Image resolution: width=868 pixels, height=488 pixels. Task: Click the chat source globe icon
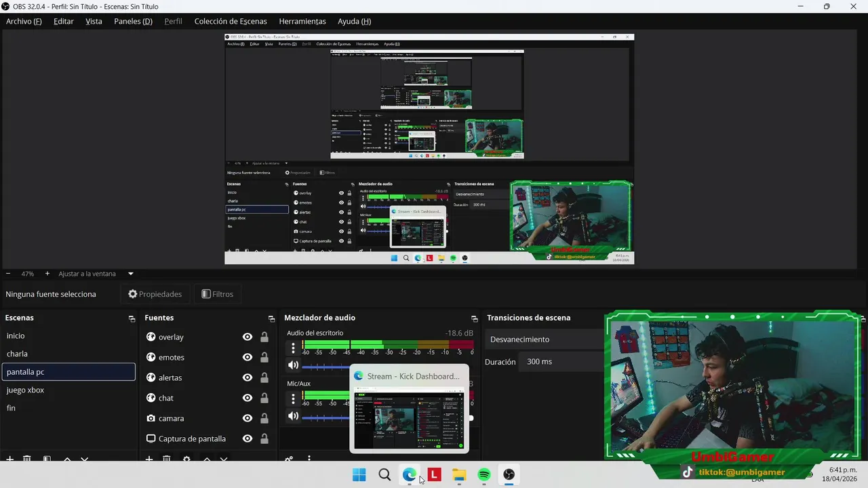[151, 398]
